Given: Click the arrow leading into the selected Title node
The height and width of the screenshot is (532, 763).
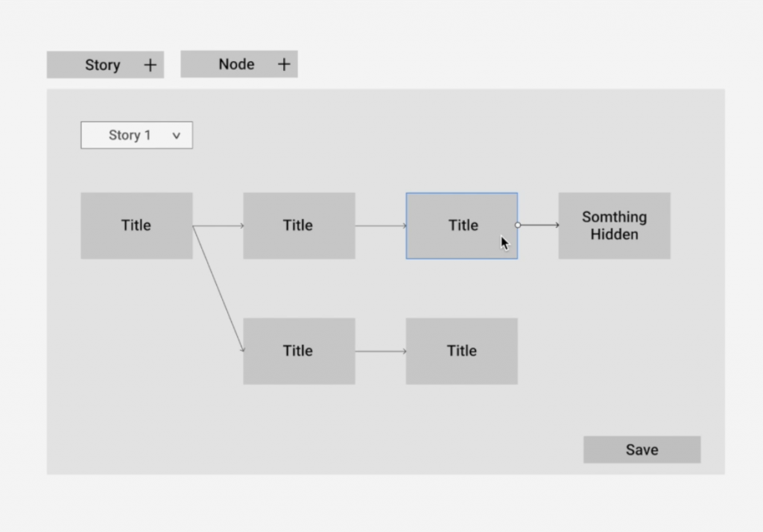Looking at the screenshot, I should (381, 226).
